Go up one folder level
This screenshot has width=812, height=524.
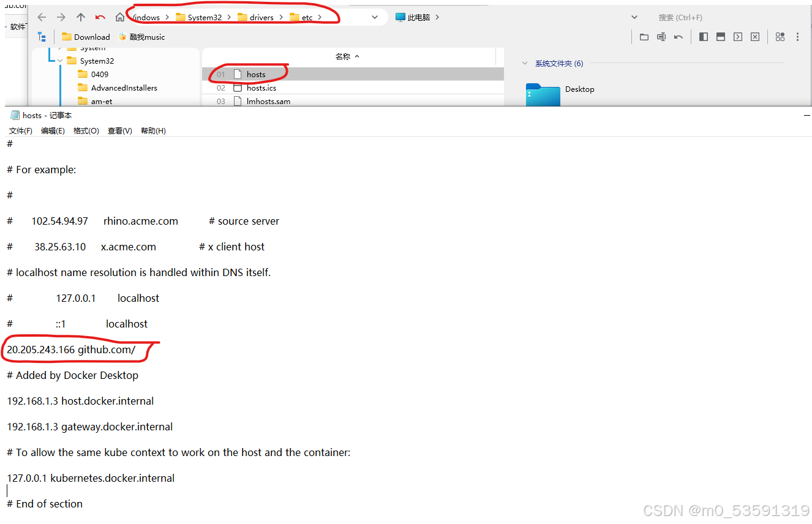click(x=81, y=17)
